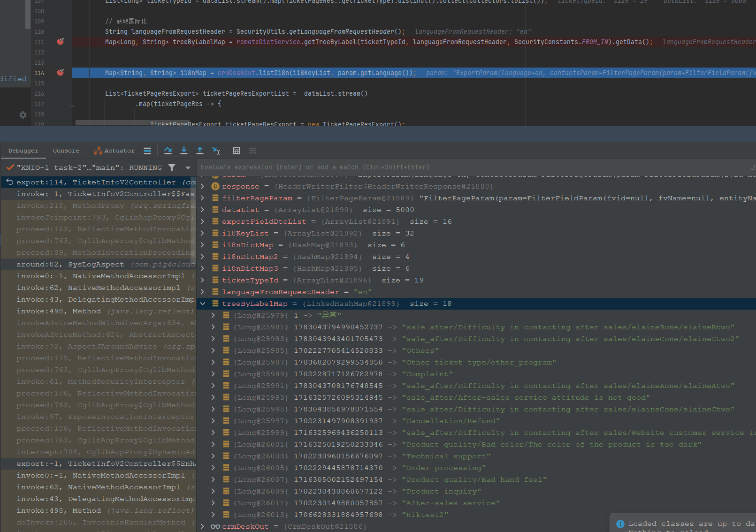The image size is (756, 532).
Task: Click the Step Over debugger icon
Action: point(168,151)
